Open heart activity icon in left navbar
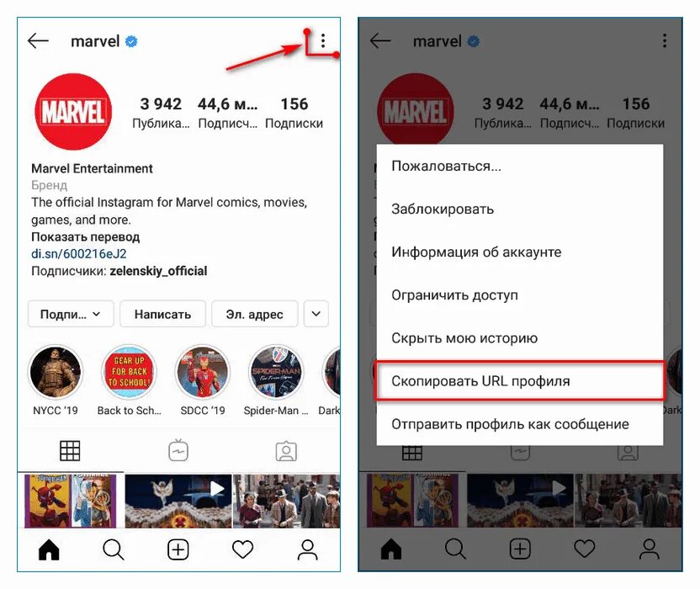 point(243,549)
